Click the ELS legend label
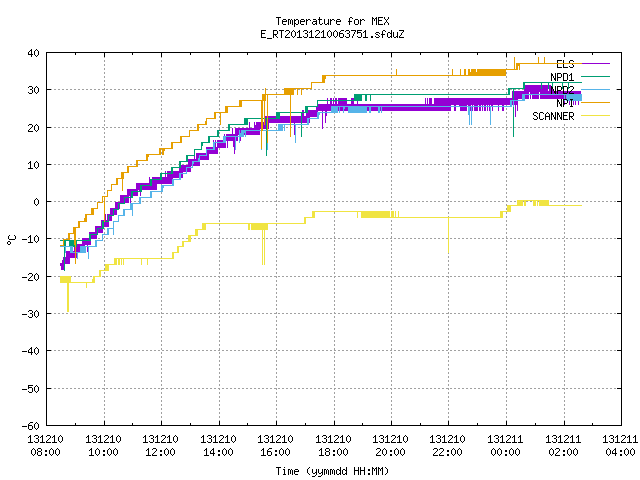Screen dimensions: 640x480 [x=565, y=64]
